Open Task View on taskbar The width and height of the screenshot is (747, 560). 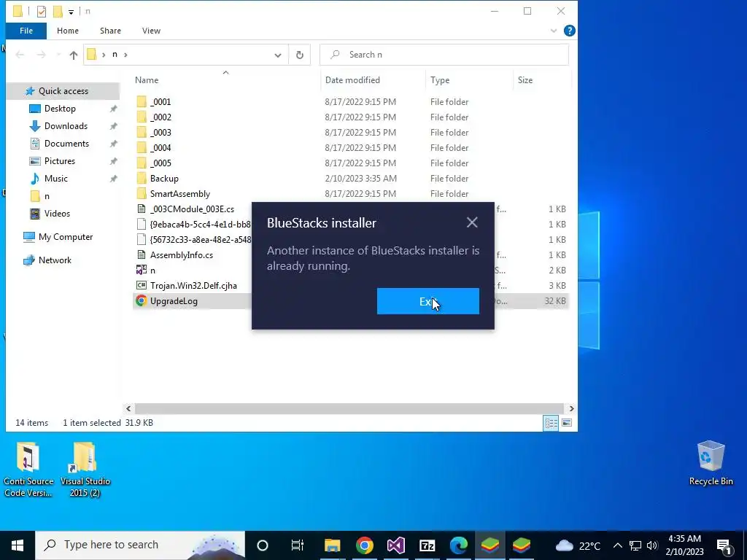point(298,545)
